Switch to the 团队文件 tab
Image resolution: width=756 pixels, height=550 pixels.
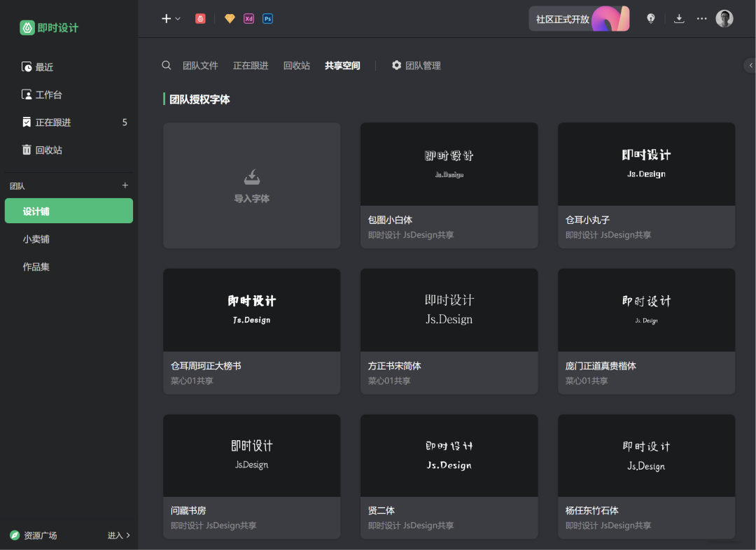tap(200, 66)
